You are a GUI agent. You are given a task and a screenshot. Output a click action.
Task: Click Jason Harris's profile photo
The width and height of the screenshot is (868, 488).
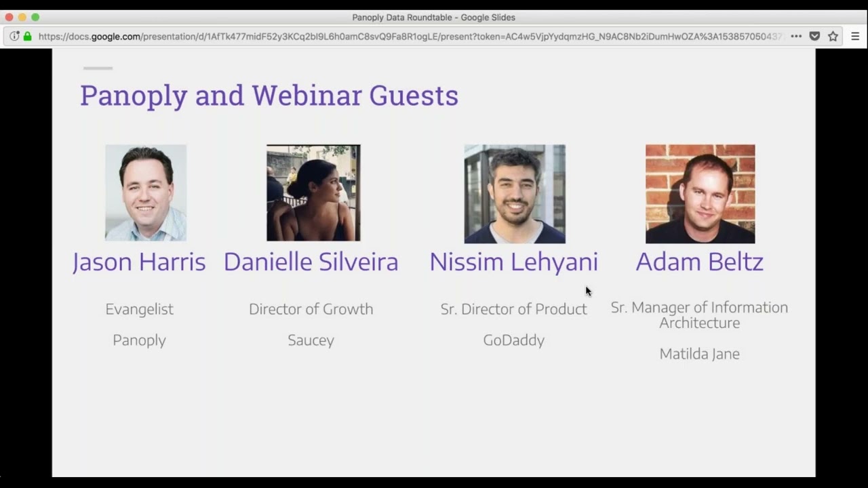pyautogui.click(x=146, y=192)
